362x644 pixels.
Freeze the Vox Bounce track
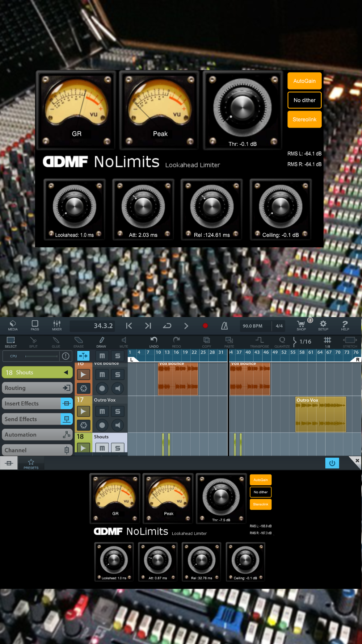tap(83, 388)
